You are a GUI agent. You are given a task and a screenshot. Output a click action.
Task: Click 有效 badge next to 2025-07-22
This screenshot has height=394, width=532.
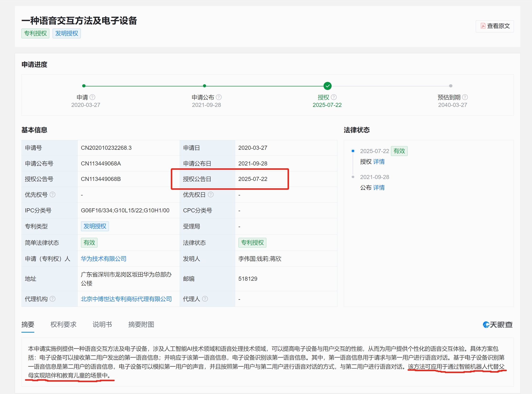pyautogui.click(x=399, y=151)
